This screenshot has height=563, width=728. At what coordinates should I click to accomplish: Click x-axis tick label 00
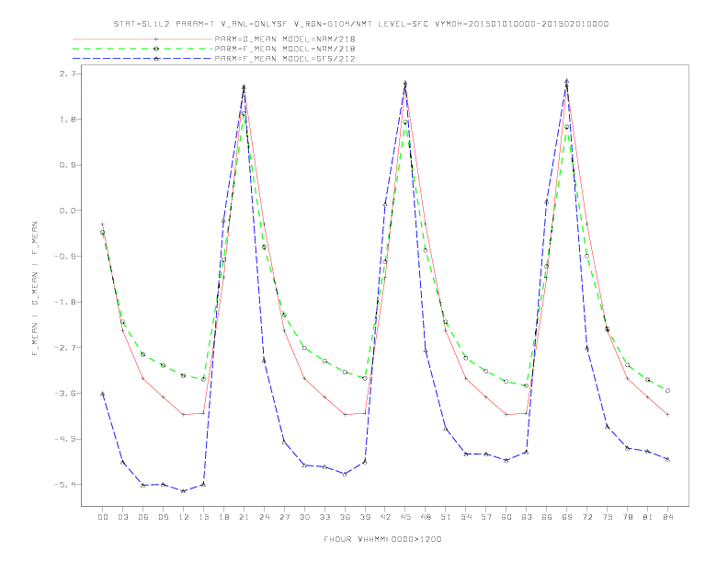pyautogui.click(x=103, y=517)
